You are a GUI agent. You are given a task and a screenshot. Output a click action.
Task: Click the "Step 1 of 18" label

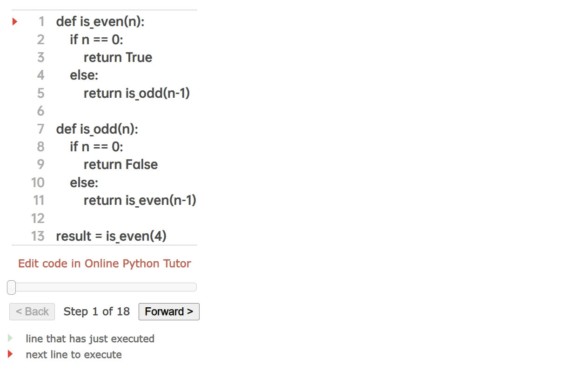tap(97, 311)
